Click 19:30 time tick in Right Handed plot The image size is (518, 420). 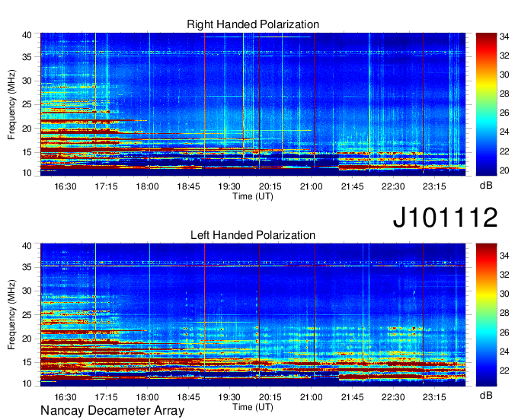tap(229, 186)
